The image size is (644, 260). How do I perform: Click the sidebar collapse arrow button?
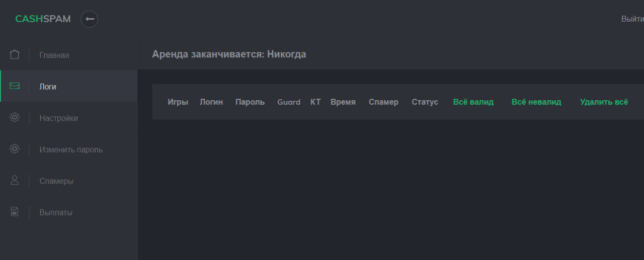click(x=90, y=19)
